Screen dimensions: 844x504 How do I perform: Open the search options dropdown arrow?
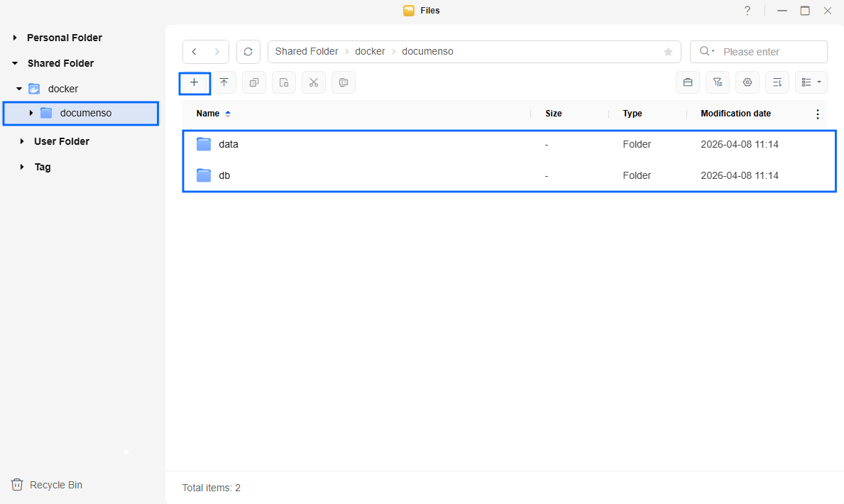tap(706, 52)
